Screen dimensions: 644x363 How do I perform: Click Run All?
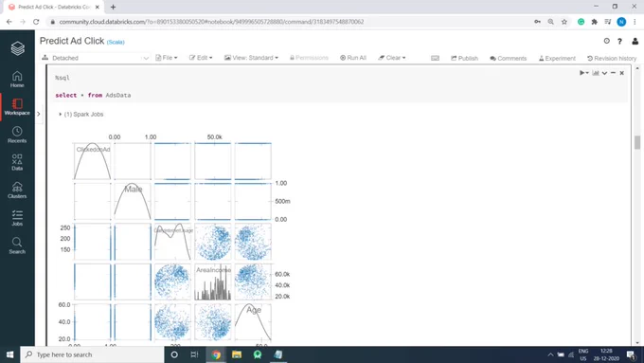(353, 58)
